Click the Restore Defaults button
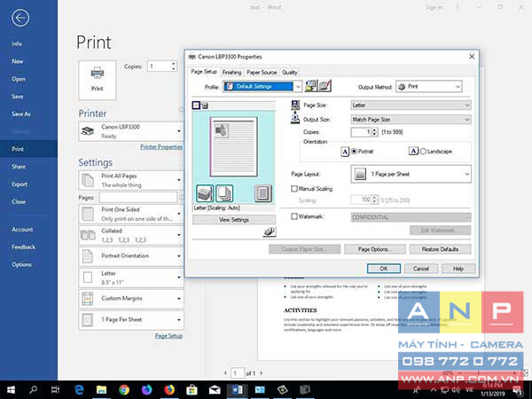Image resolution: width=532 pixels, height=399 pixels. point(440,249)
